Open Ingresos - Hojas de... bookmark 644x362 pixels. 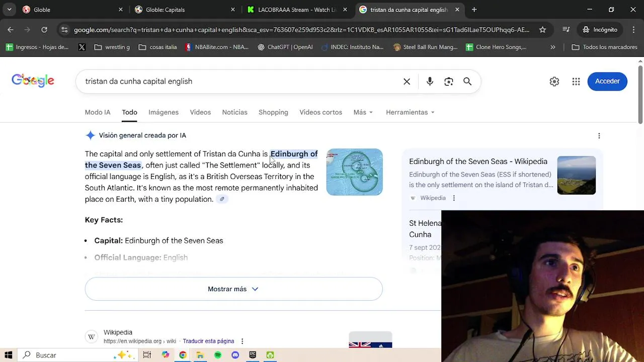[37, 47]
